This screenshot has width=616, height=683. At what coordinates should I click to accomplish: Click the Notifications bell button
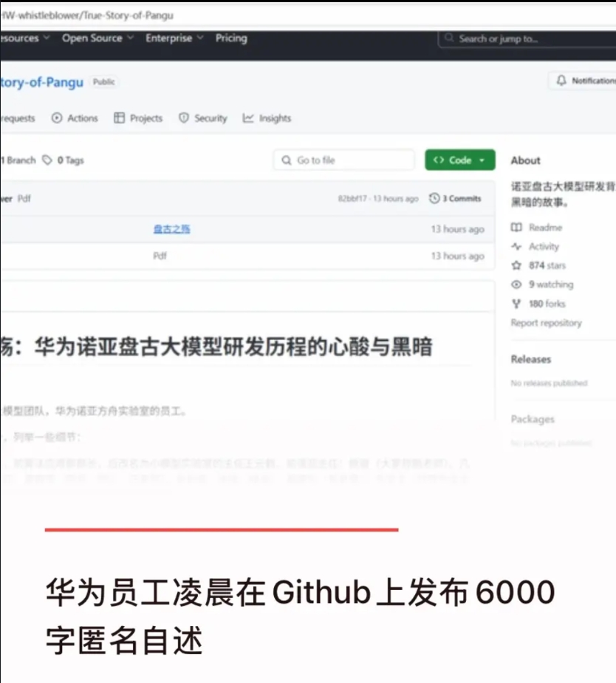click(583, 81)
